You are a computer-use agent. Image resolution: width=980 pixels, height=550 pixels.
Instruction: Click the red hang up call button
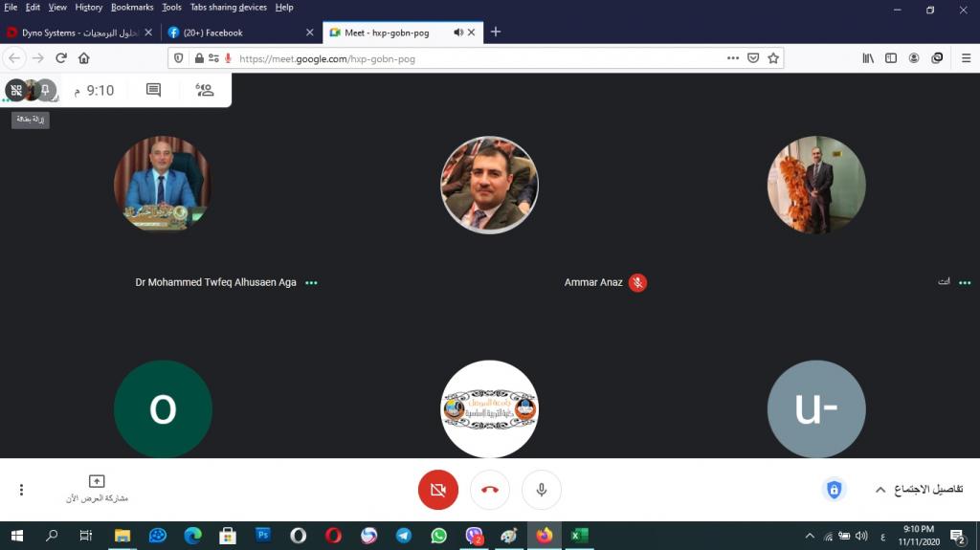(490, 490)
